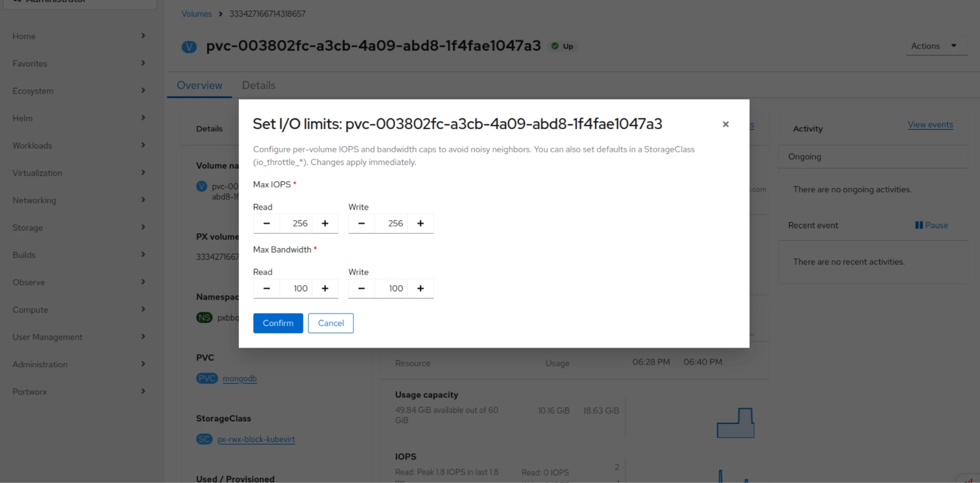This screenshot has width=980, height=483.
Task: Increase Max IOPS Read value
Action: 325,223
